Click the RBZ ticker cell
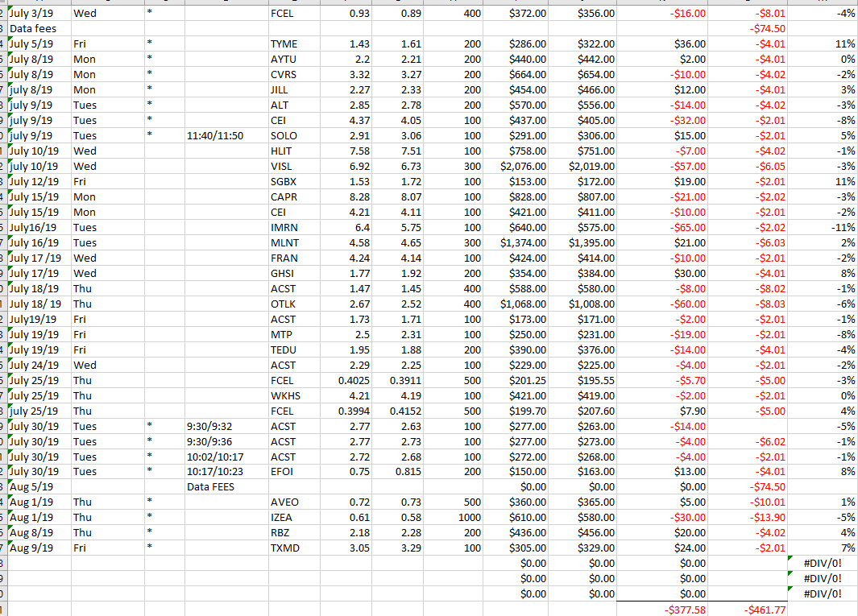This screenshot has height=616, width=858. click(x=294, y=533)
